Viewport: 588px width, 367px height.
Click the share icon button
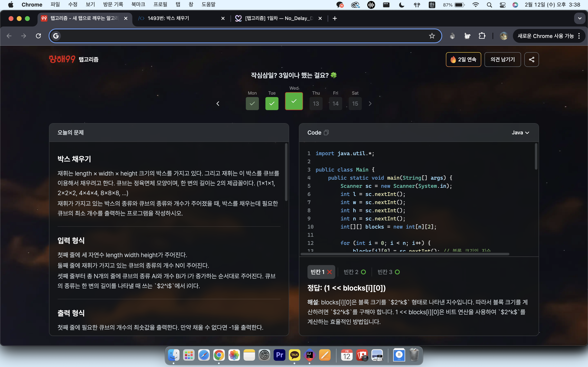(531, 60)
